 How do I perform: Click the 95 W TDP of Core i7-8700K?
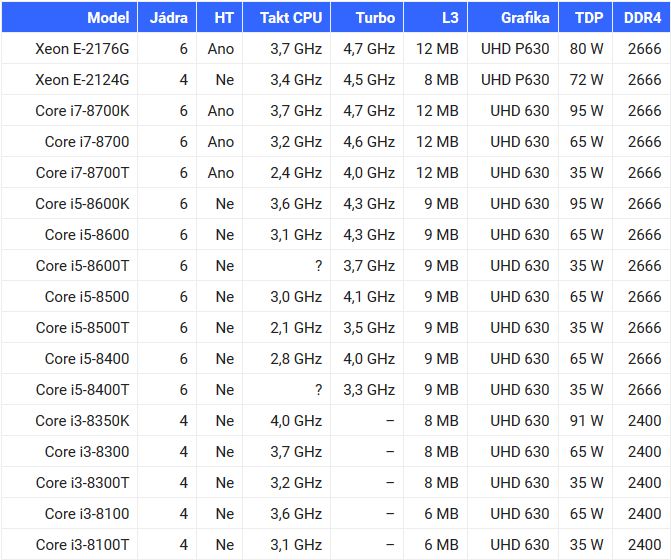click(586, 111)
